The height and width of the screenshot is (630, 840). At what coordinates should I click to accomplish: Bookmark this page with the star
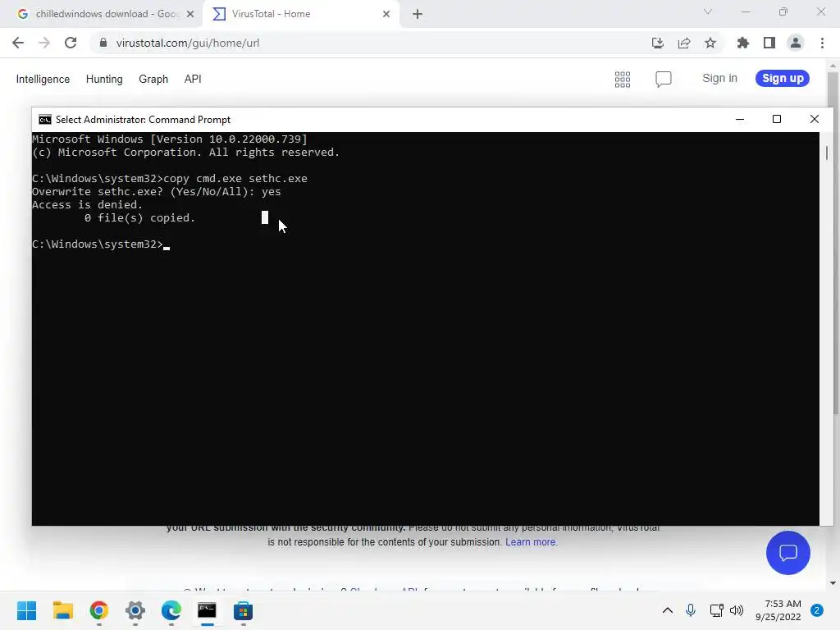pos(710,43)
